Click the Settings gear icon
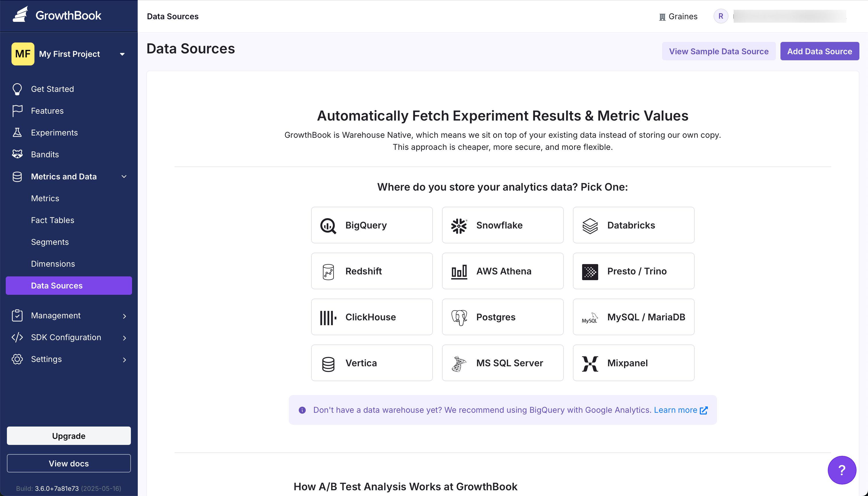Screen dimensions: 868x496 17,359
